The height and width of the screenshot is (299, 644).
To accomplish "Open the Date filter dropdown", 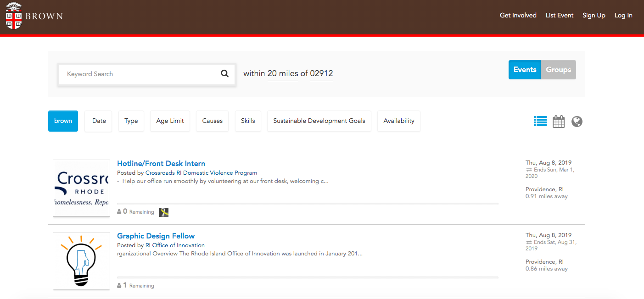I will tap(99, 121).
